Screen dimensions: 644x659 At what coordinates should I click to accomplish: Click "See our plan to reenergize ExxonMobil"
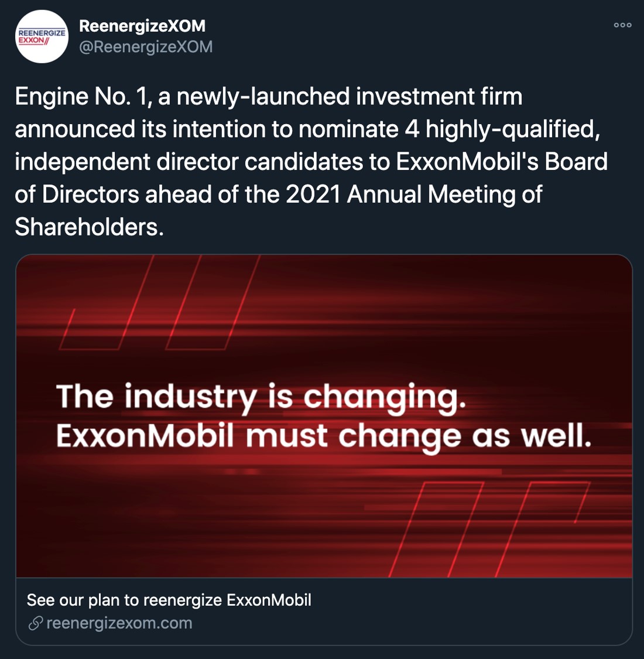point(169,600)
